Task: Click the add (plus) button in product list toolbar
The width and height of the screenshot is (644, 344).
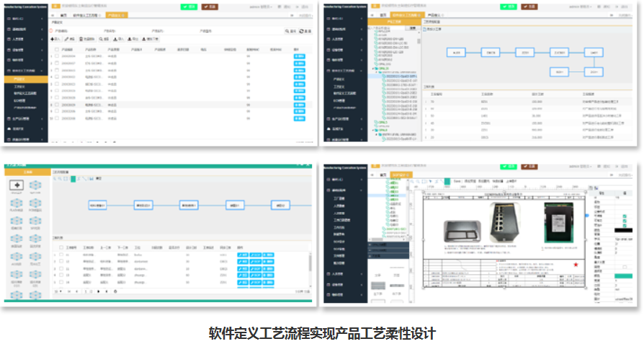Action: click(55, 39)
